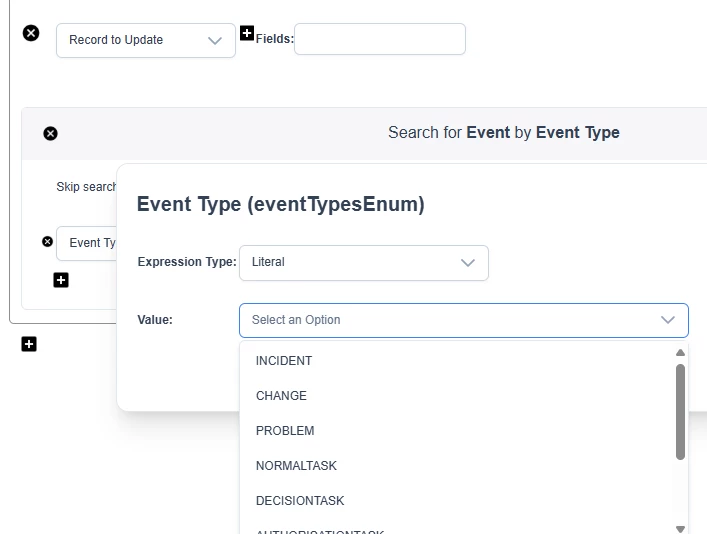Open the Record to Update dropdown
Viewport: 707px width, 534px height.
click(x=146, y=40)
